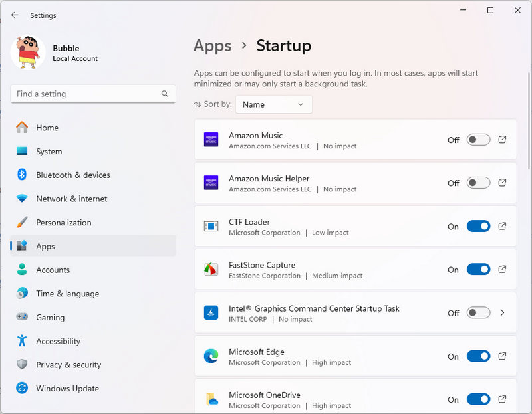Maximize the Settings window

pos(490,10)
